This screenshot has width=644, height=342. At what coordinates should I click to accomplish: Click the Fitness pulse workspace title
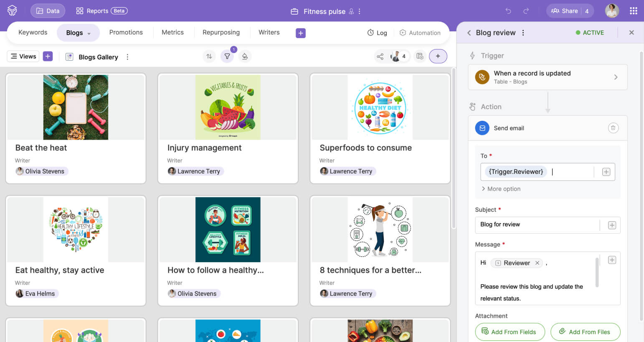325,11
